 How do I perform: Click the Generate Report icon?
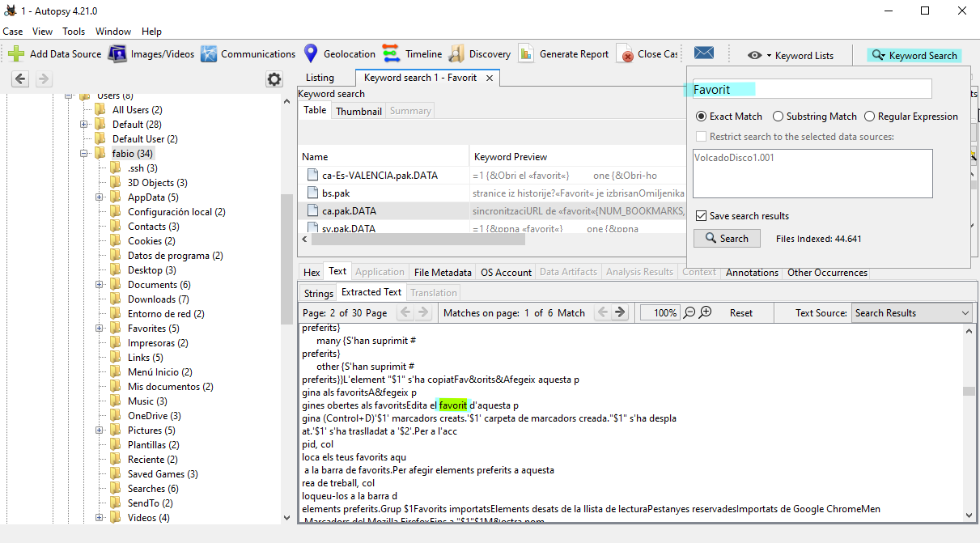click(x=526, y=54)
